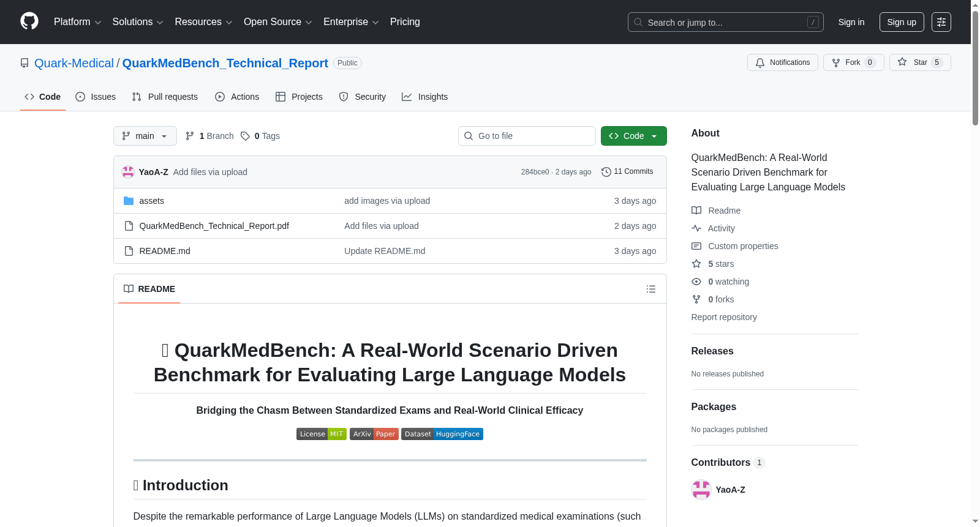Expand the Platform menu
Screen dimensions: 980x527
coord(78,22)
